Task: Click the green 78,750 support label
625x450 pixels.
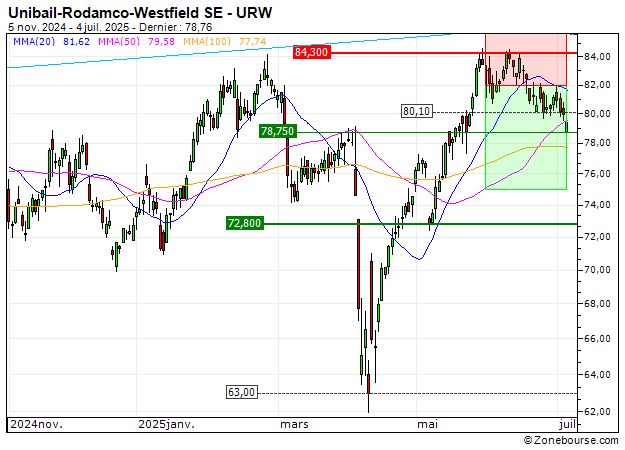Action: [277, 131]
